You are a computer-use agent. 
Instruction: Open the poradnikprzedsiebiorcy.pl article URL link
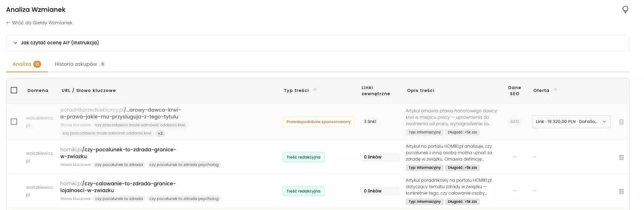[x=121, y=113]
